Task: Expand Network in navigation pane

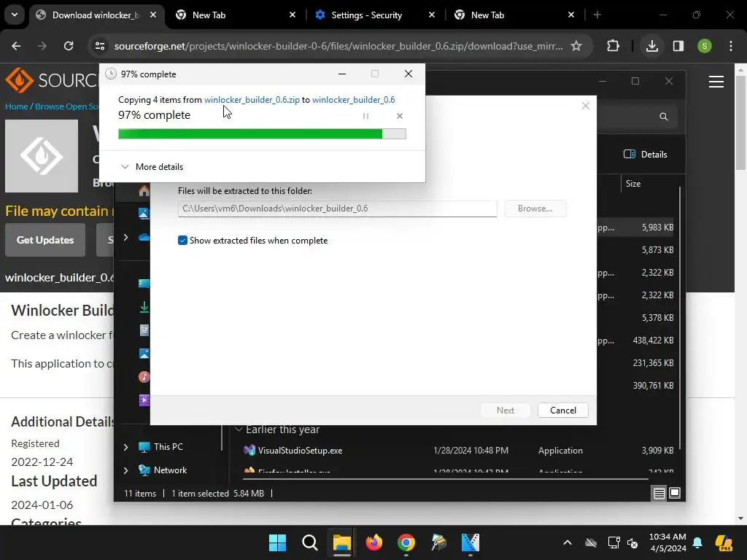Action: click(x=125, y=470)
